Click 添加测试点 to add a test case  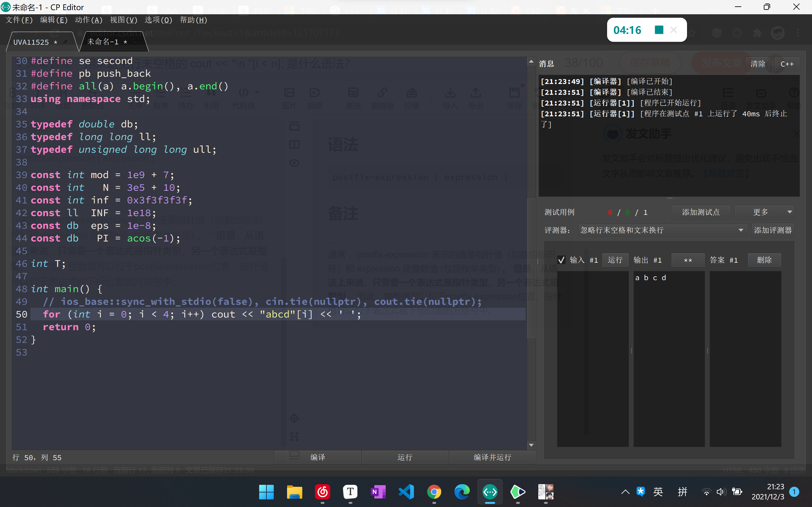pyautogui.click(x=701, y=212)
